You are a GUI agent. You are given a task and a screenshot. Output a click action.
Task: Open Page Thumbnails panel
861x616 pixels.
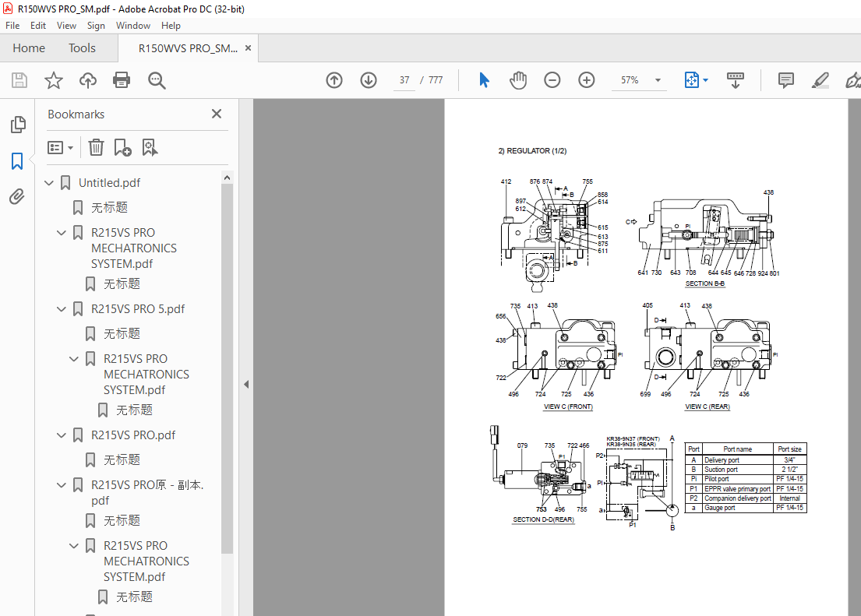pyautogui.click(x=18, y=125)
